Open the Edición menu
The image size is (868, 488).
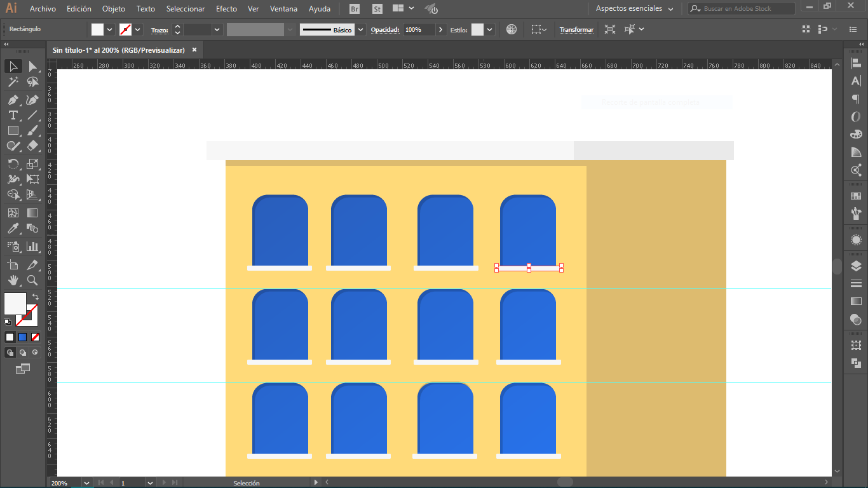79,9
